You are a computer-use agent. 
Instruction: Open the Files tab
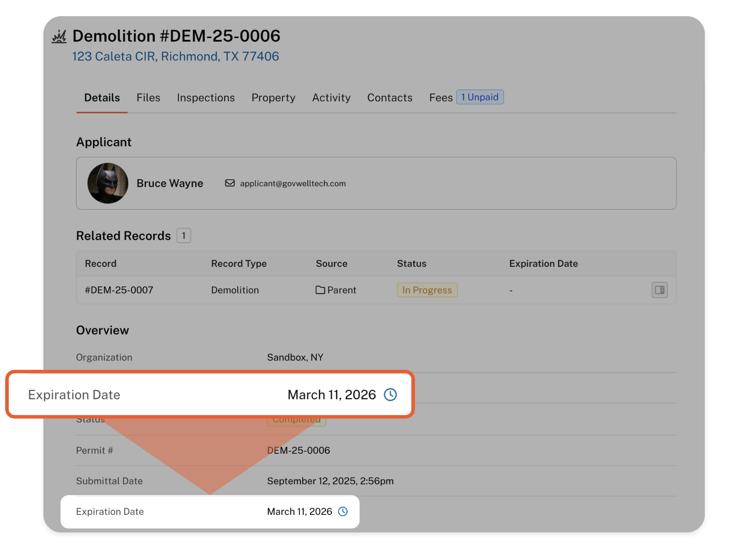(148, 98)
